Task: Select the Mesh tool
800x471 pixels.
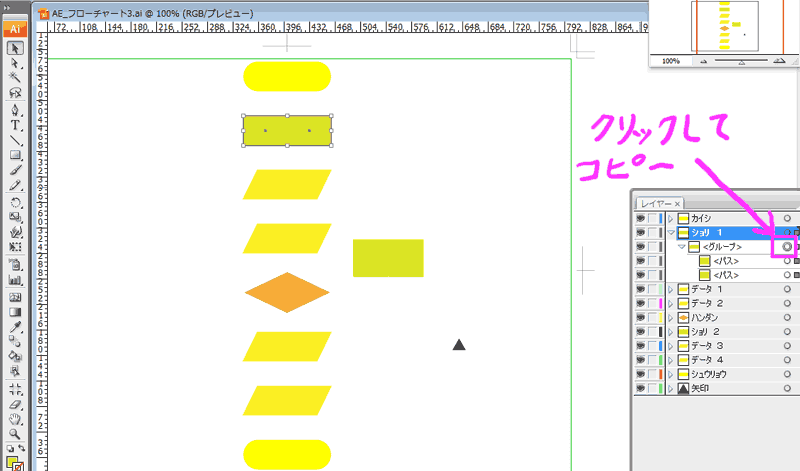Action: 15,297
